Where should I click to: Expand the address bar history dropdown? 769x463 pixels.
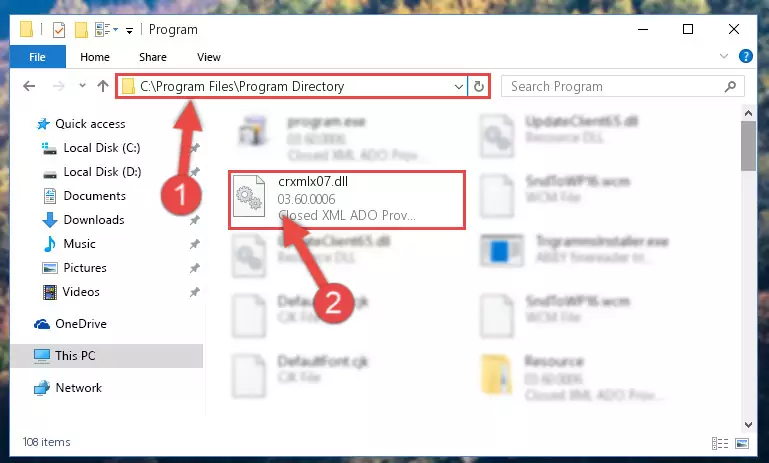point(459,87)
